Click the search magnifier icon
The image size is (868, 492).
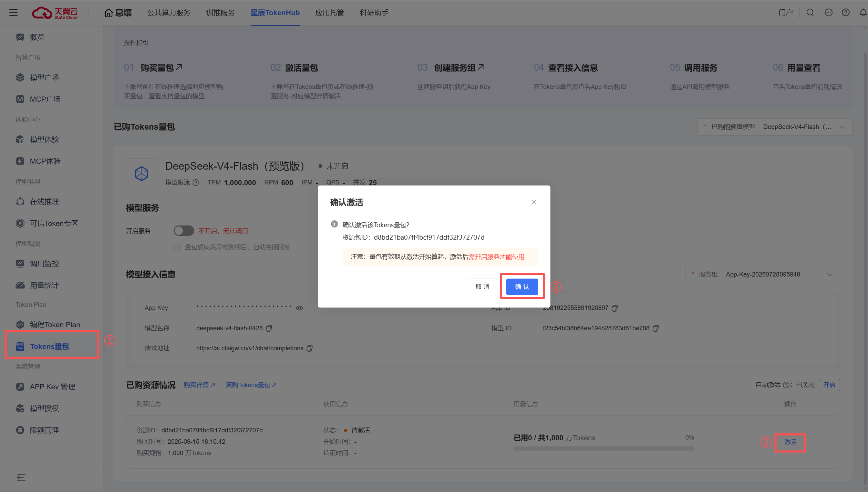click(810, 13)
